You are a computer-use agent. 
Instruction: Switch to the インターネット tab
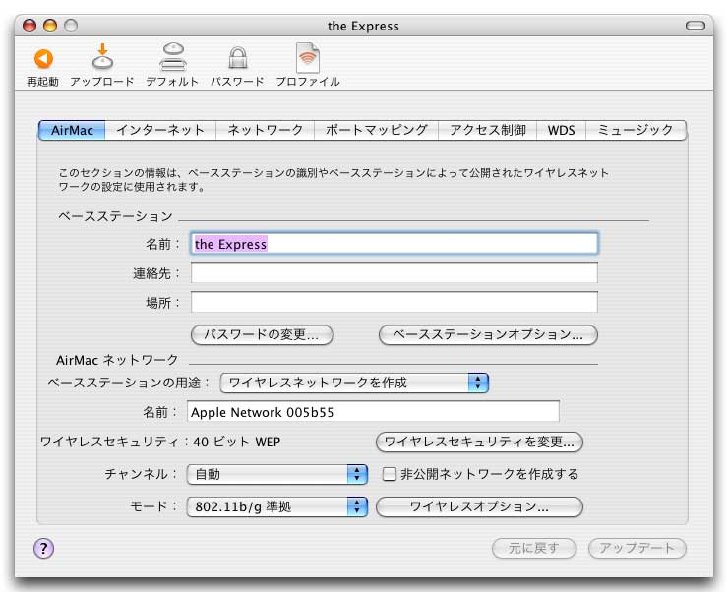[160, 130]
